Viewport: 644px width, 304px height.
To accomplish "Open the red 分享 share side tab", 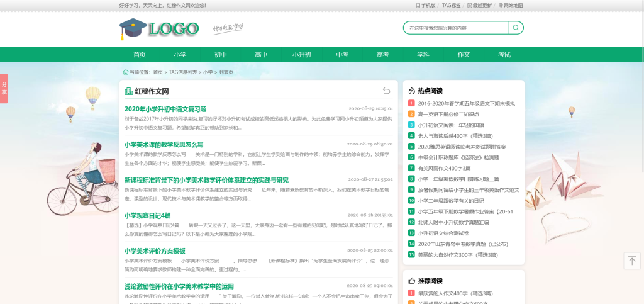I will (4, 88).
